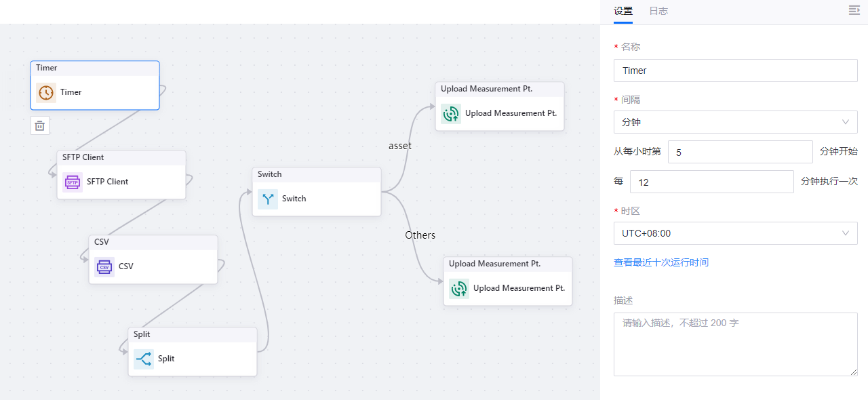
Task: Click the Switch node icon
Action: pyautogui.click(x=268, y=199)
